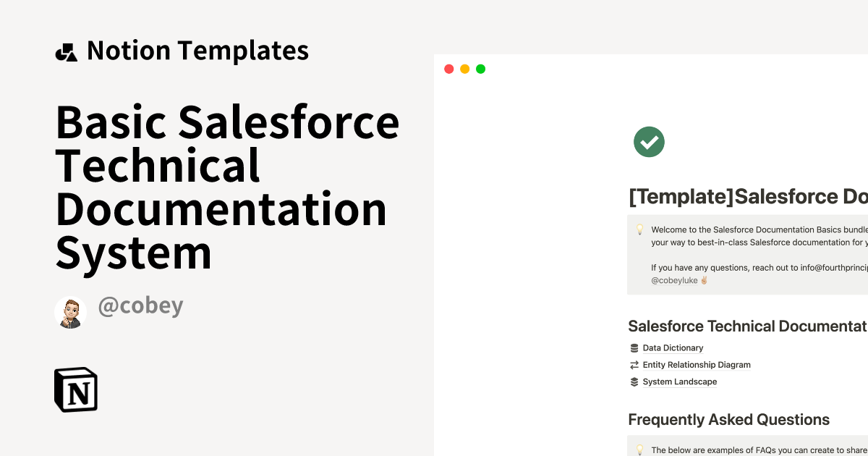868x456 pixels.
Task: Click the Notion Templates header text
Action: pos(197,51)
